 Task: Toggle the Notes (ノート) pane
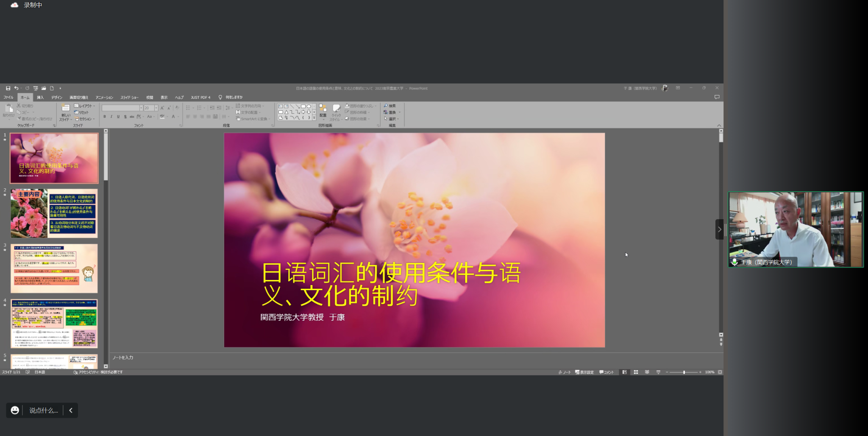coord(565,372)
